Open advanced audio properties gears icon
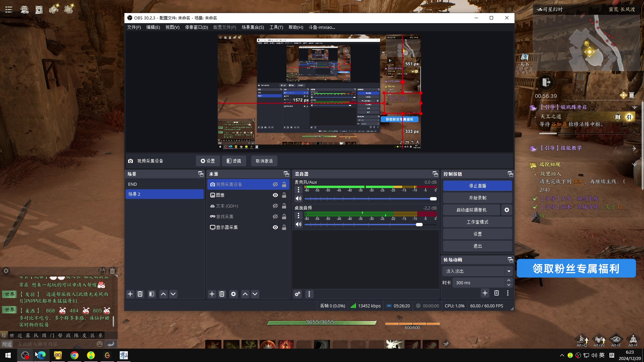Screen dimensions: 644x362 pos(298,294)
